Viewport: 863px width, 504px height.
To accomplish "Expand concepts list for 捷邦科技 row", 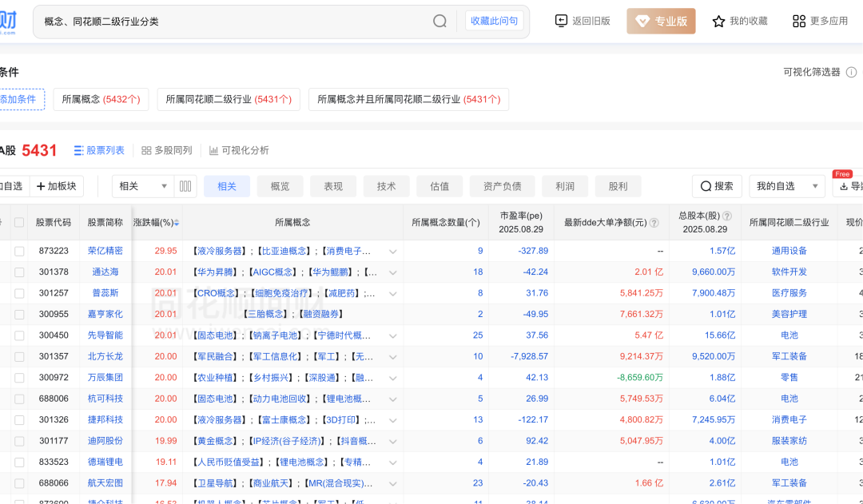I will click(393, 420).
